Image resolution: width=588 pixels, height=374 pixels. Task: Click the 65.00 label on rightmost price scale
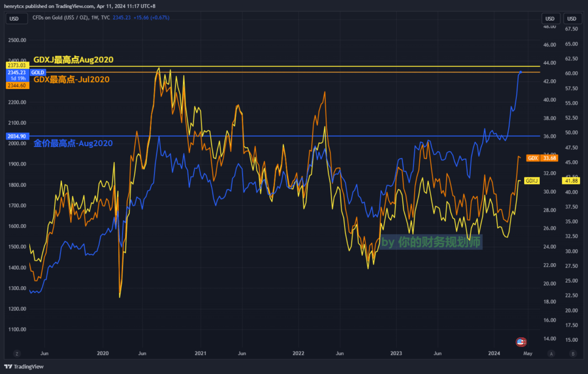(571, 44)
